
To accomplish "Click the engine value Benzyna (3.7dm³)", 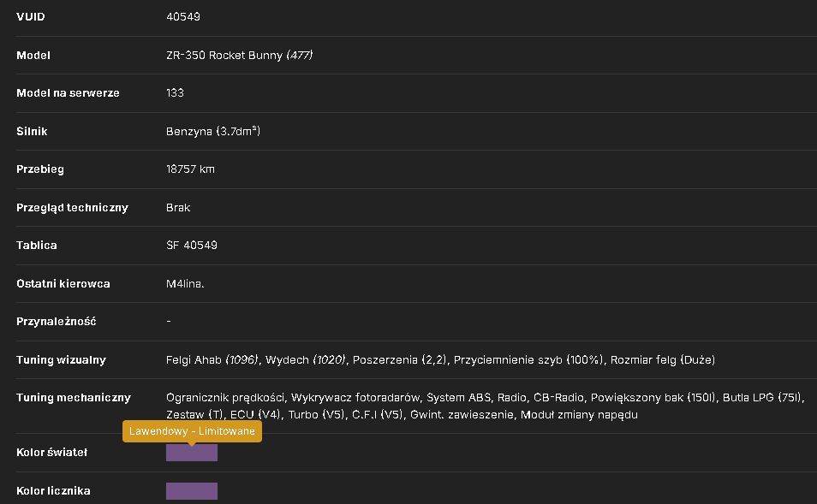I will tap(213, 131).
